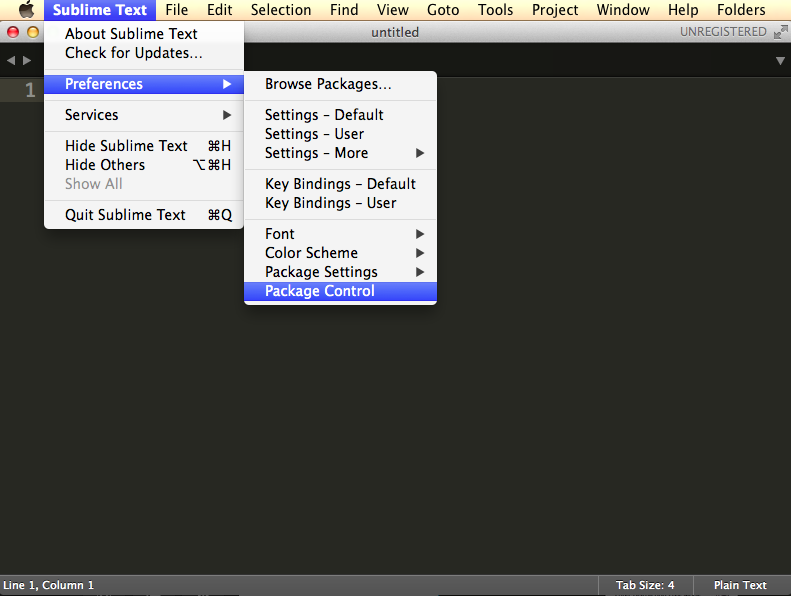The image size is (791, 596).
Task: Open the Edit menu
Action: coord(219,10)
